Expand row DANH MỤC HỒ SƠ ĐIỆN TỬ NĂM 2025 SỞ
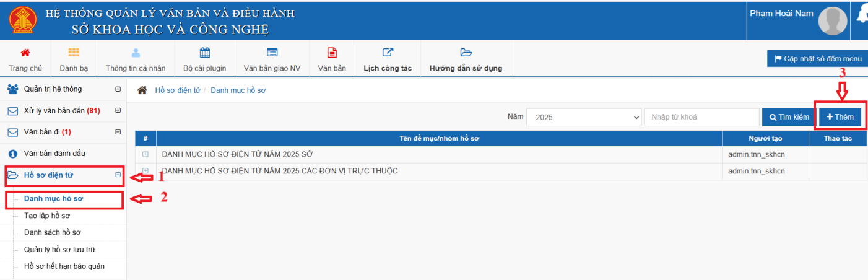Screen dimensions: 868x280 pyautogui.click(x=145, y=154)
